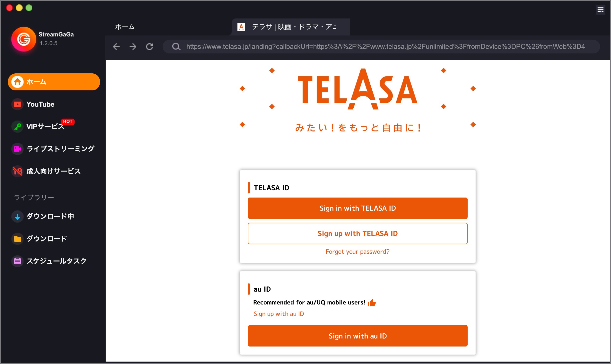Switch to the ホーム tab
The width and height of the screenshot is (611, 364).
pyautogui.click(x=125, y=27)
